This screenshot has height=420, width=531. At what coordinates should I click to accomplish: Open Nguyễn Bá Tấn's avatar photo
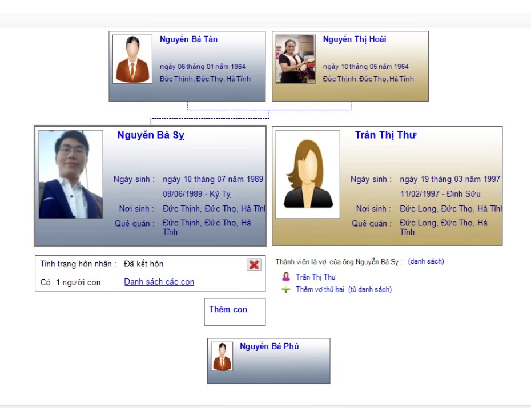coord(132,59)
